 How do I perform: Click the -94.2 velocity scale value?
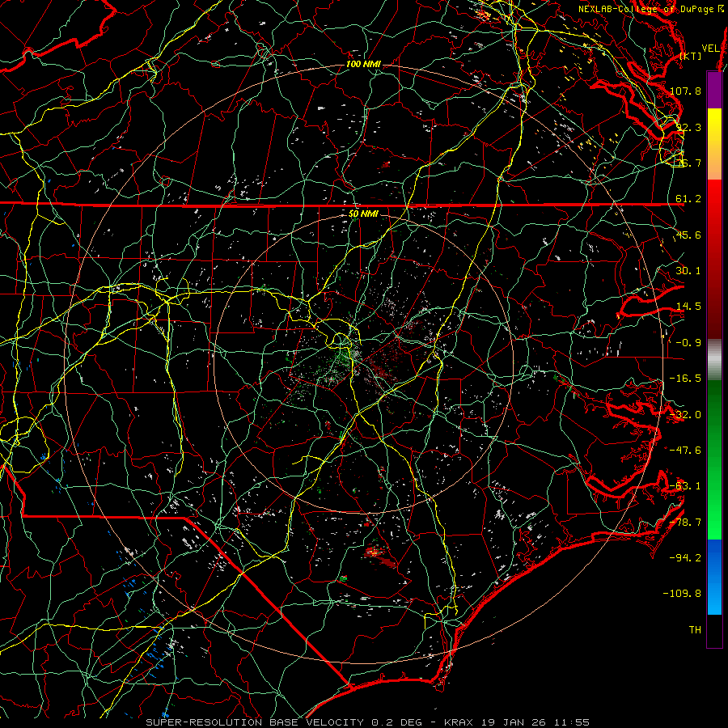coord(685,557)
